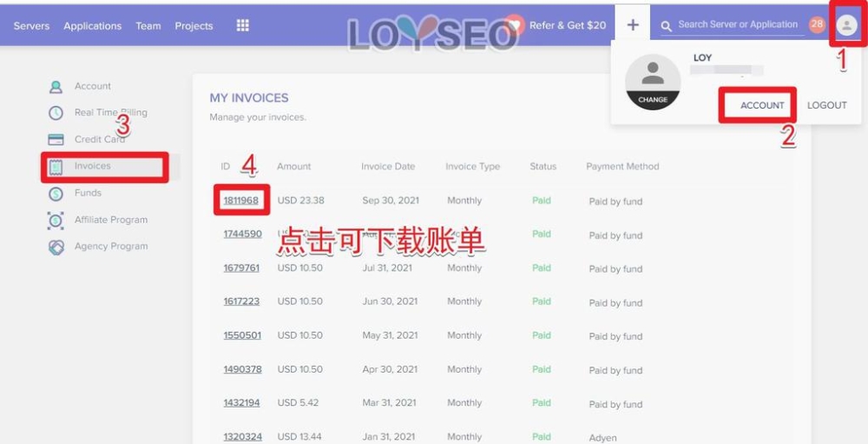Viewport: 868px width, 444px height.
Task: Focus the Search Server or Application field
Action: (x=738, y=24)
